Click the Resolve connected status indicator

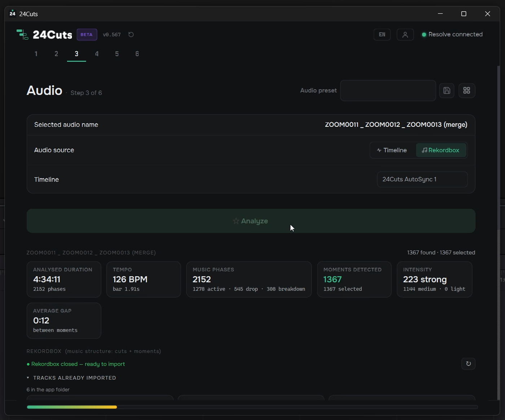[x=452, y=35]
